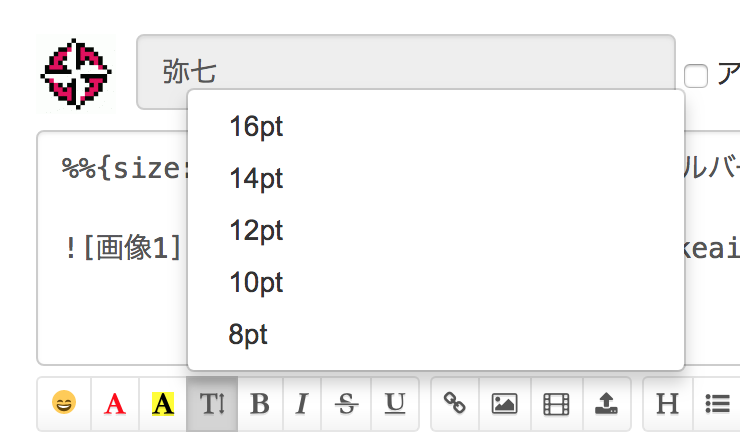Click the red font color icon
The image size is (740, 438).
[x=115, y=404]
